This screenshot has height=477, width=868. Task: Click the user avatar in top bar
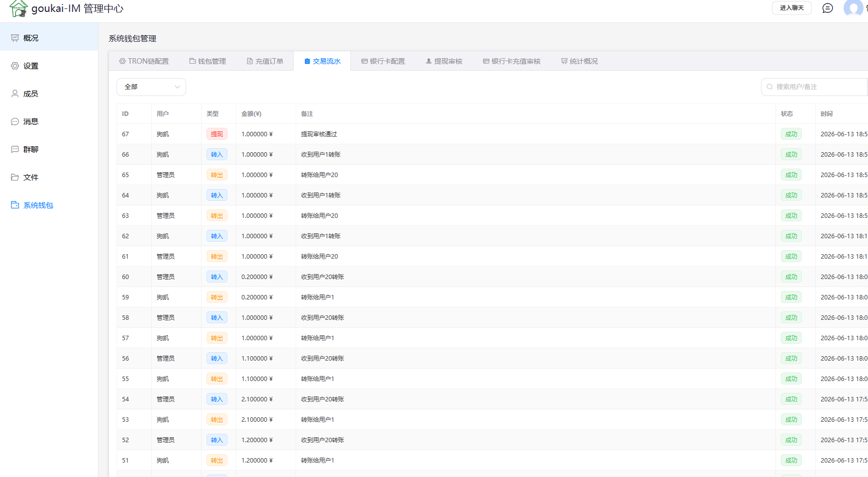(854, 8)
